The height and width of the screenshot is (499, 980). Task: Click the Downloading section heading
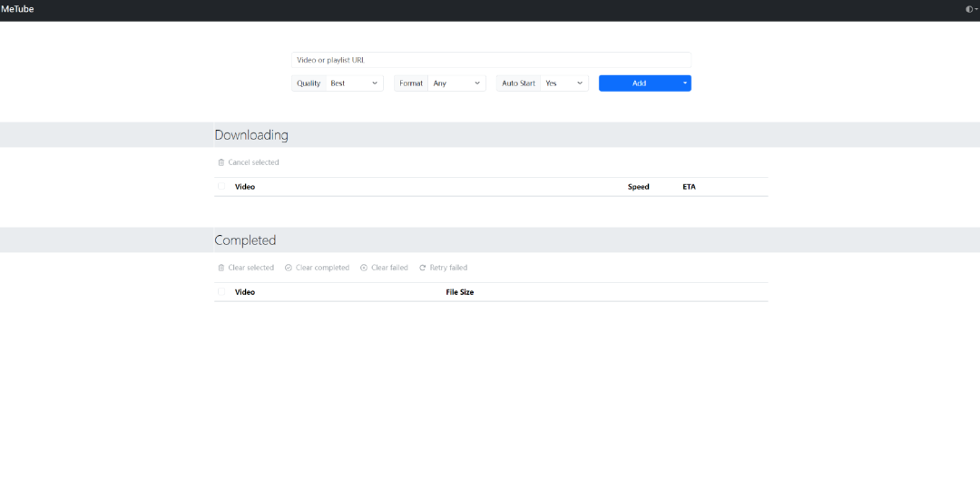(x=251, y=135)
